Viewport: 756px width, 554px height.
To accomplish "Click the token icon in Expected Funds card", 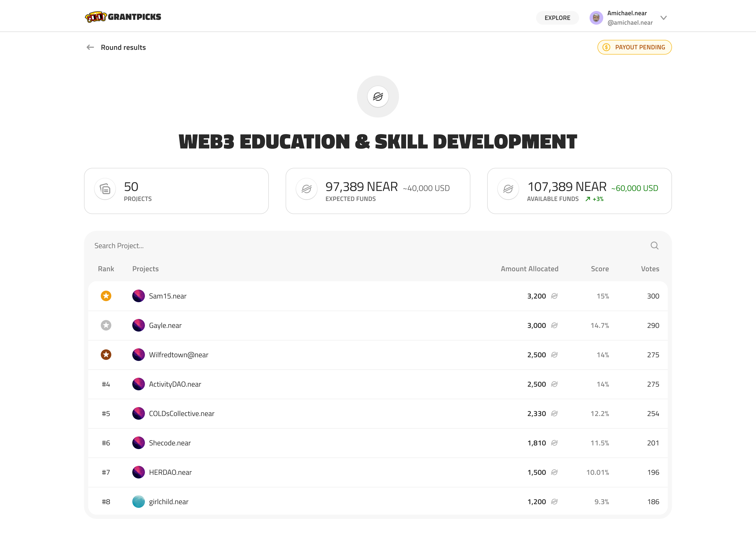I will click(306, 189).
